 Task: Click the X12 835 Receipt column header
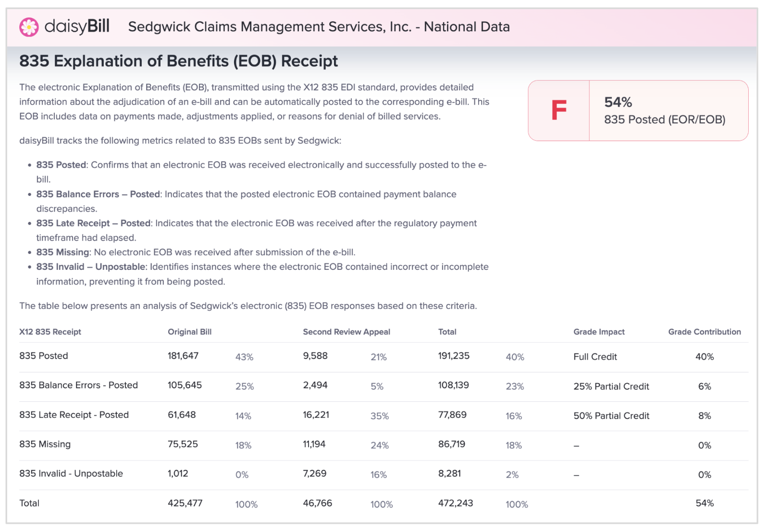coord(50,332)
